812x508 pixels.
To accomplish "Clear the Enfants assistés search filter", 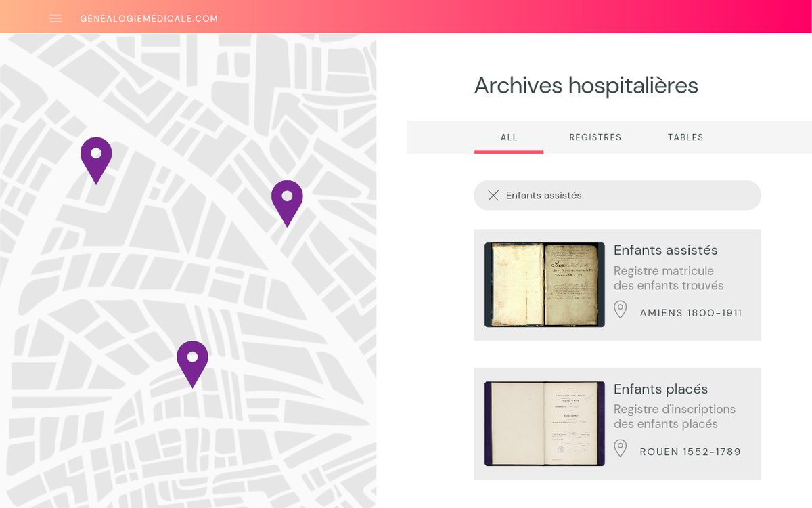I will point(493,195).
